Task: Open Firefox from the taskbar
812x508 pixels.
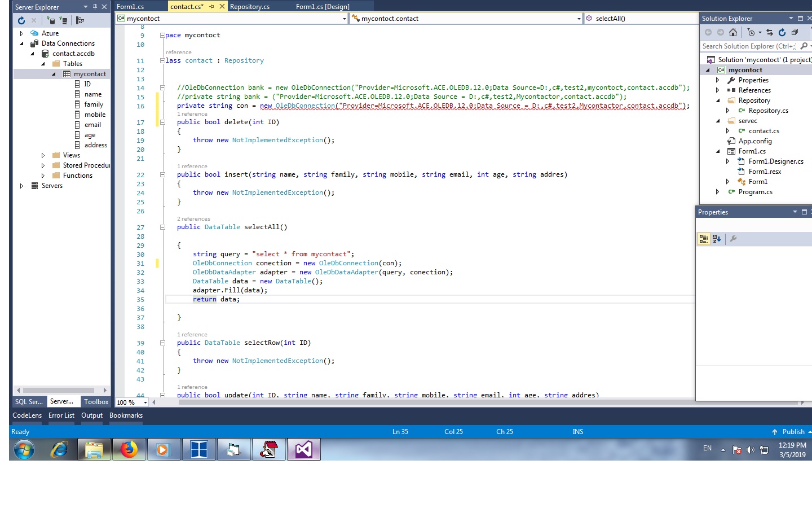Action: (x=129, y=450)
